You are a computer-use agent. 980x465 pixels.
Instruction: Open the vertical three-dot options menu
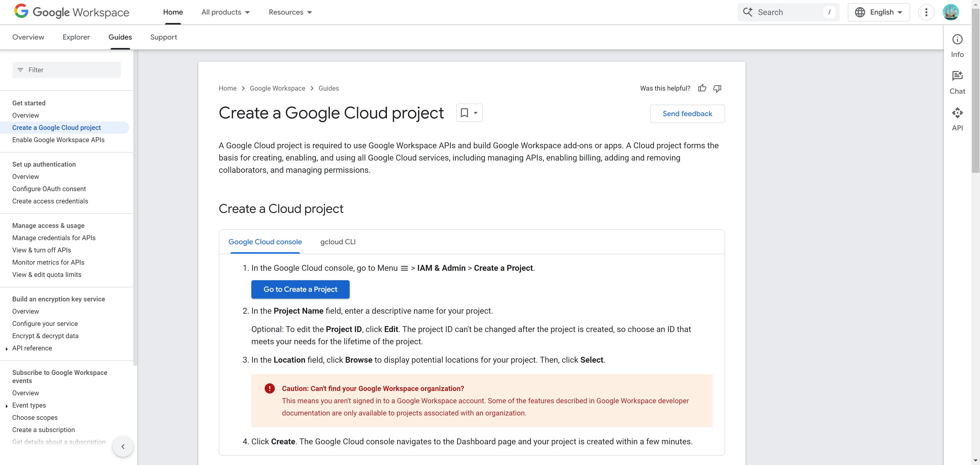(x=926, y=12)
